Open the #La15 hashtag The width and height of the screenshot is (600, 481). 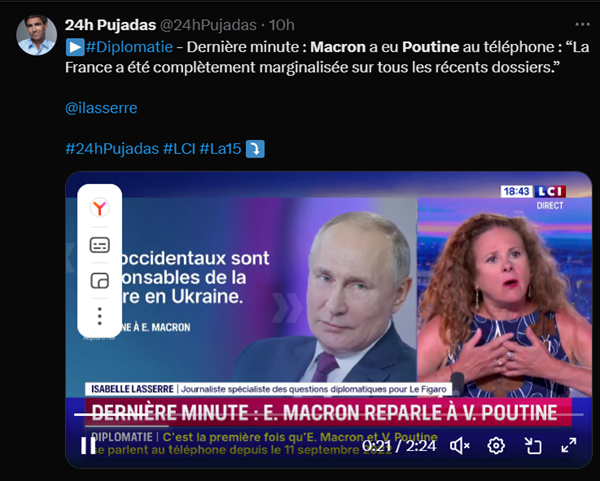click(220, 148)
